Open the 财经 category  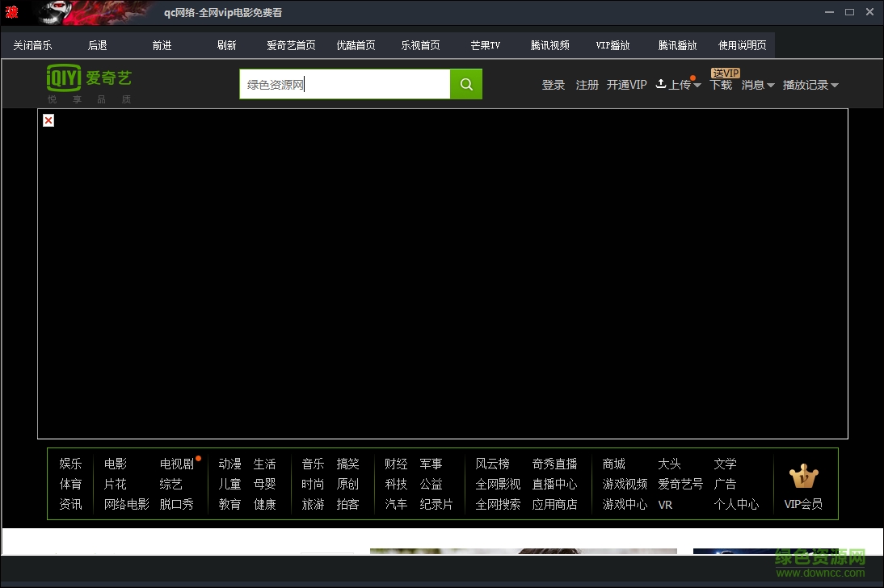(x=396, y=464)
